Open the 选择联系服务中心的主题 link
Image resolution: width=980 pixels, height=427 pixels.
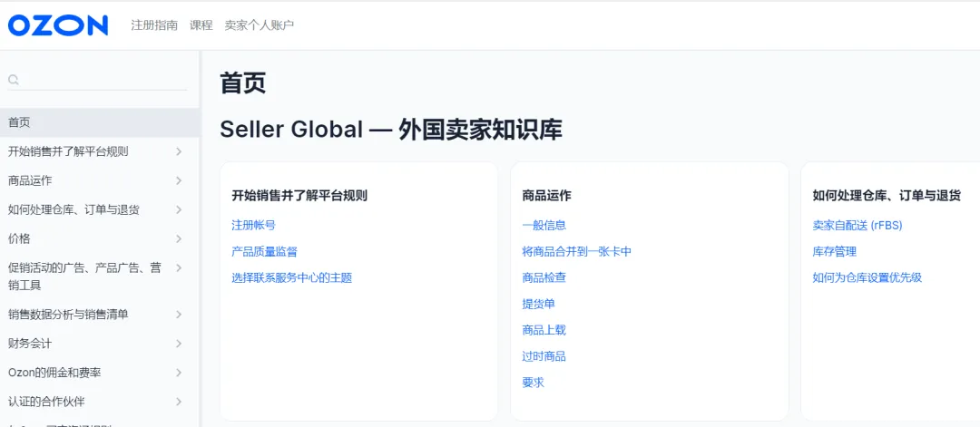pos(292,277)
